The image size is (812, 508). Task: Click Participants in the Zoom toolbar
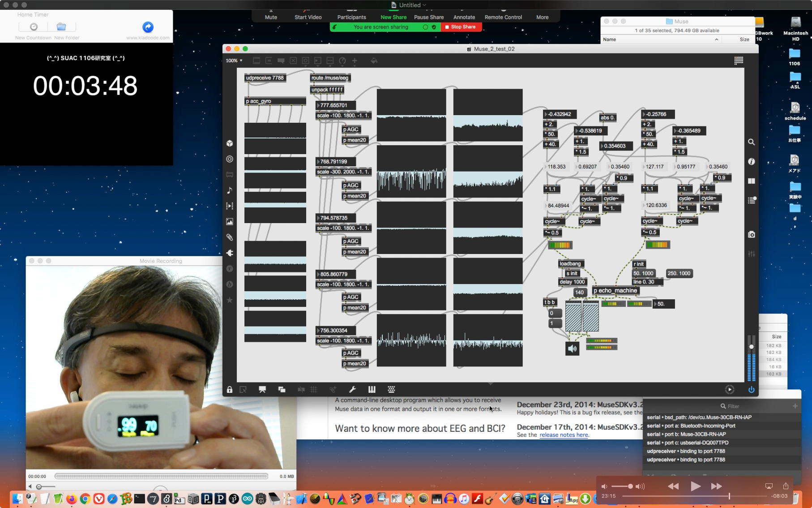tap(351, 17)
